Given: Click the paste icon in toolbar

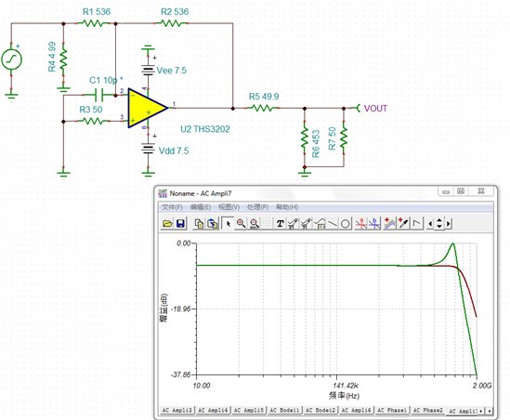Looking at the screenshot, I should [x=213, y=224].
